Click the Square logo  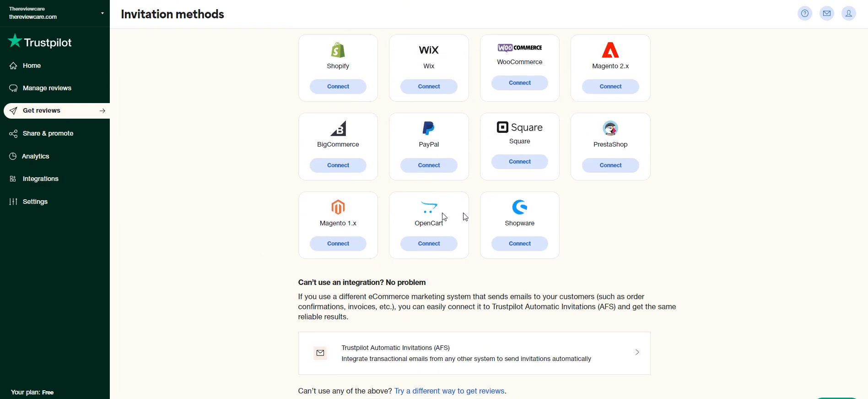tap(520, 127)
